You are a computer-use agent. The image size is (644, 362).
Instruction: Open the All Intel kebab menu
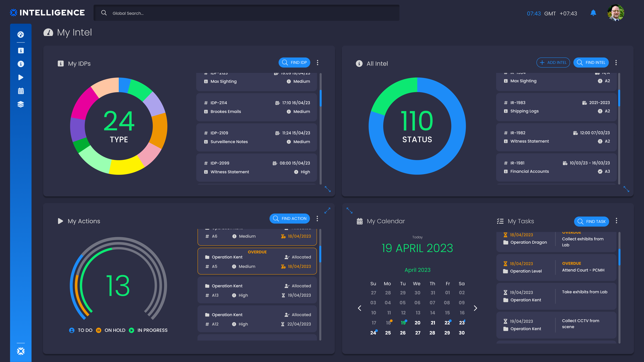pyautogui.click(x=616, y=63)
